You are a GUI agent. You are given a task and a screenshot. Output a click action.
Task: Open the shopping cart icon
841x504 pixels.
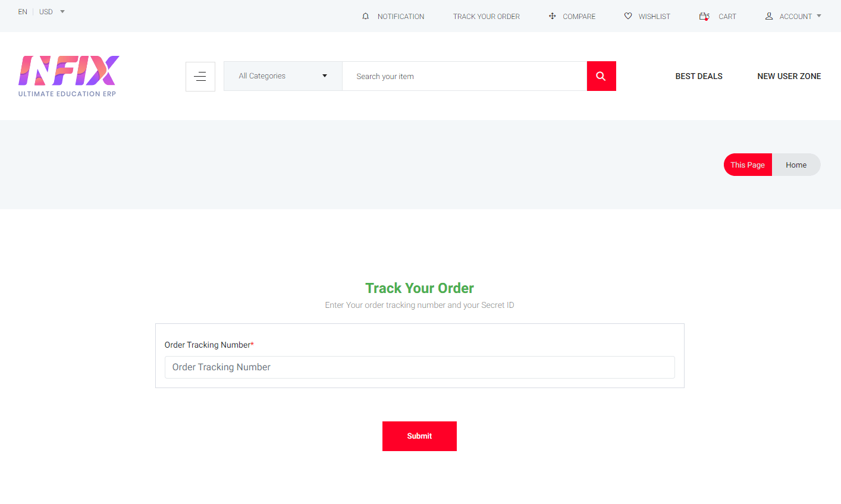(704, 16)
